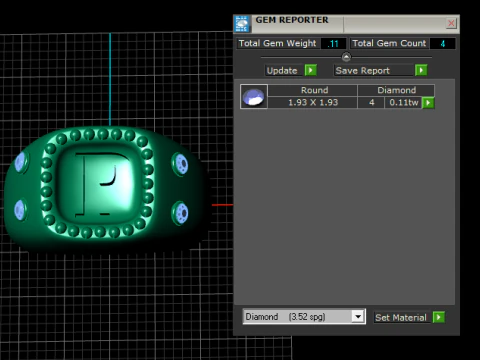Screen dimensions: 480x360
Task: Select the round gem thumbnail icon
Action: coord(254,97)
